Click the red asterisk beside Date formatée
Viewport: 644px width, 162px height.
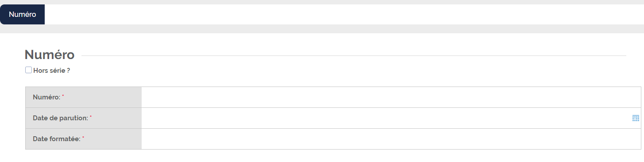tap(83, 137)
